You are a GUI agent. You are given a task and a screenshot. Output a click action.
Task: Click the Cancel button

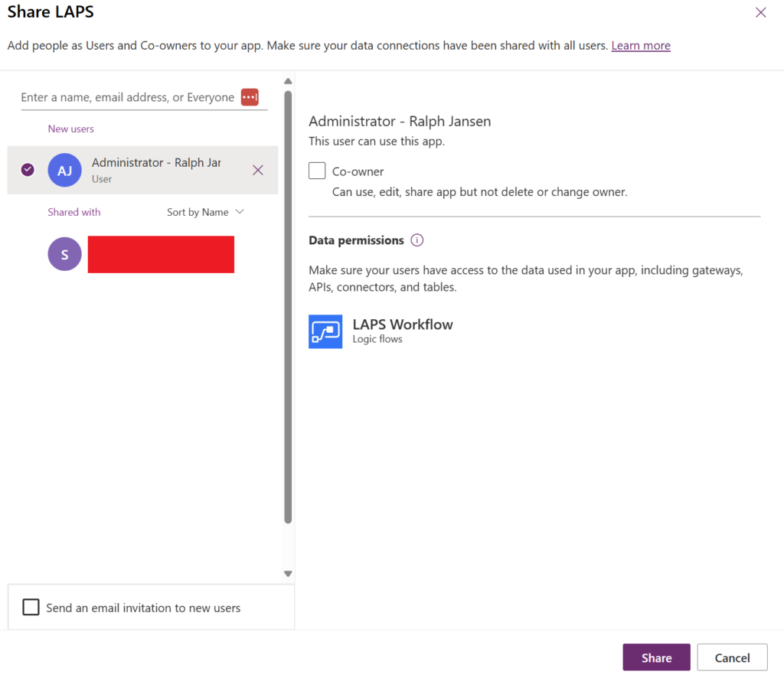point(732,657)
